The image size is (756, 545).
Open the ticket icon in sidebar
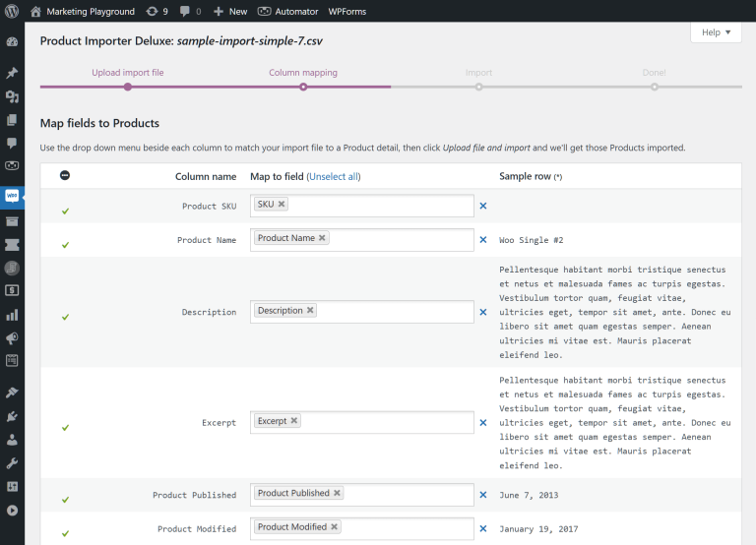coord(12,244)
